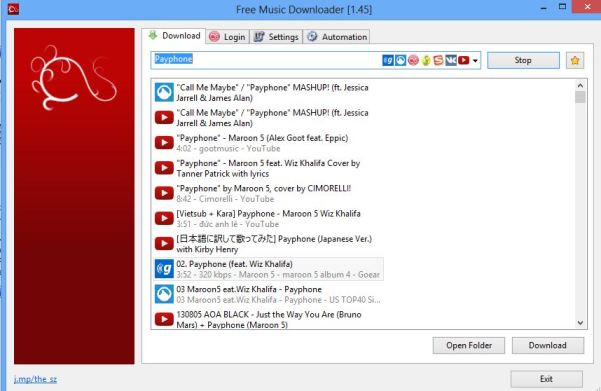Click the orange S source icon in search box

tap(438, 60)
